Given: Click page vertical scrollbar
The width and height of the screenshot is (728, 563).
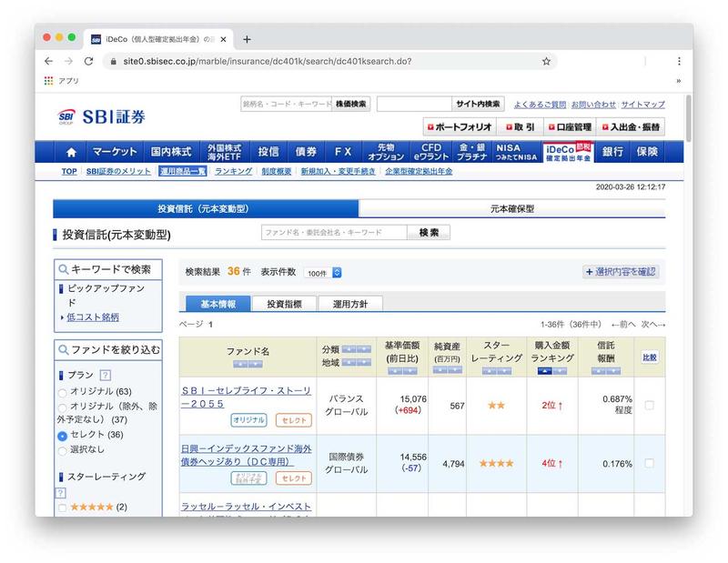Looking at the screenshot, I should coord(689,118).
